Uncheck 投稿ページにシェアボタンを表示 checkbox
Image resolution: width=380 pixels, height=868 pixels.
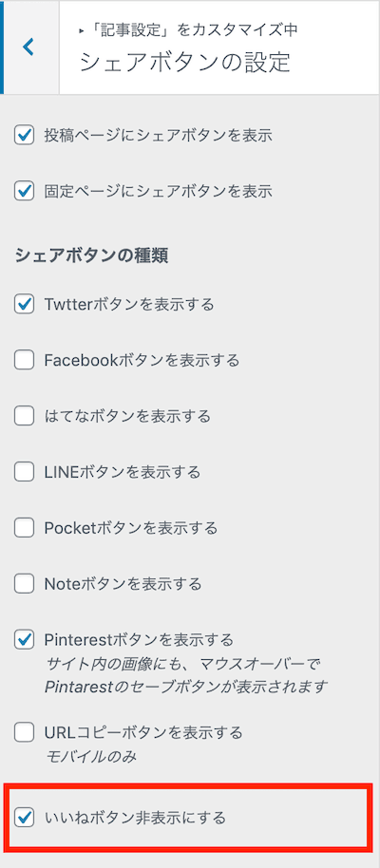[x=24, y=136]
